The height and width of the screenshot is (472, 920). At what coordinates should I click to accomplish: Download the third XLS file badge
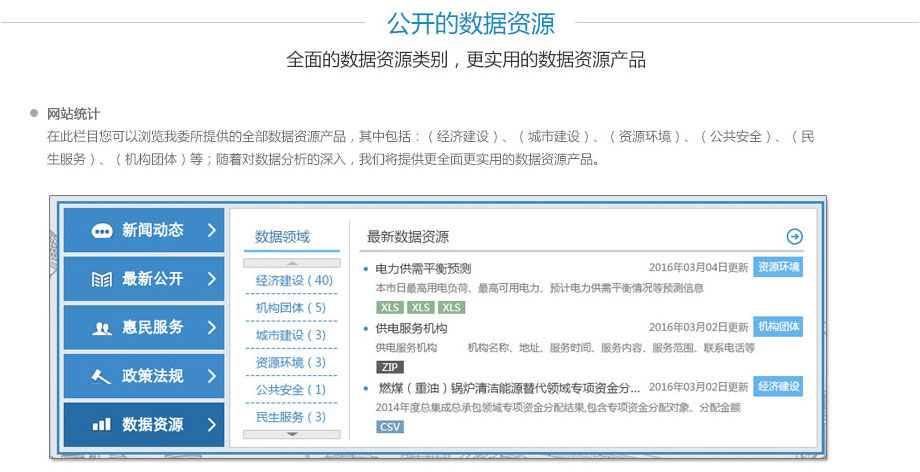click(451, 308)
